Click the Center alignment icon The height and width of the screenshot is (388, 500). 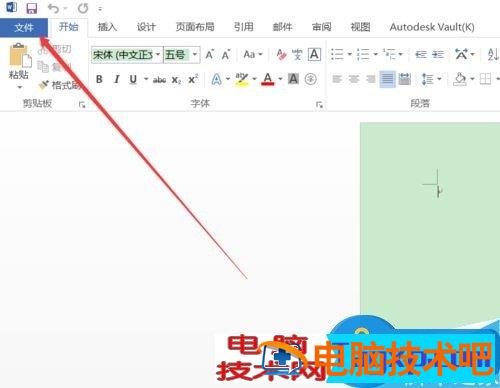click(x=354, y=79)
